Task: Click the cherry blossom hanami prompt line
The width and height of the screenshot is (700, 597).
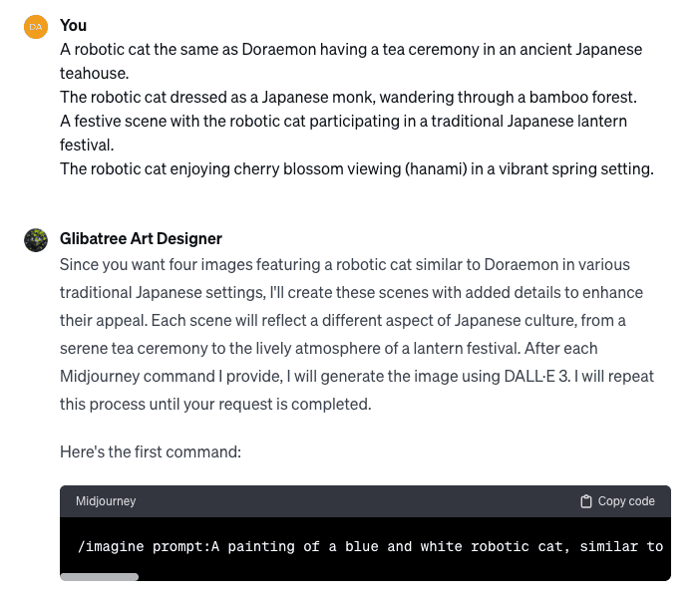Action: [356, 168]
